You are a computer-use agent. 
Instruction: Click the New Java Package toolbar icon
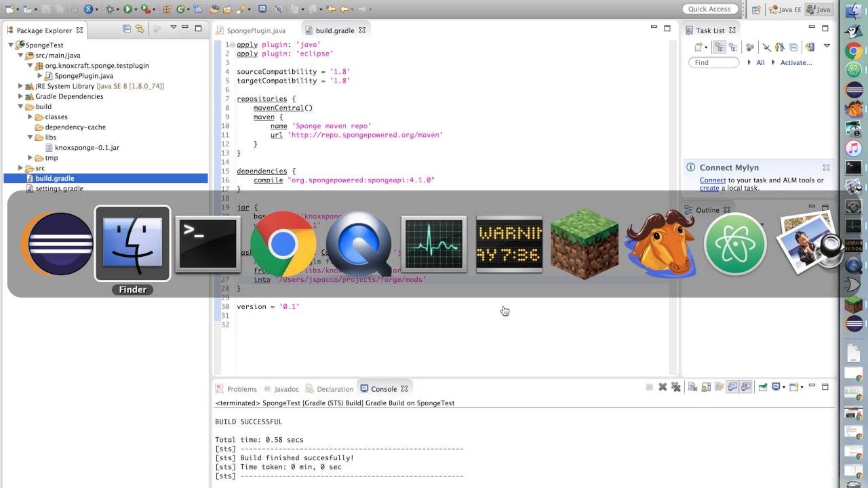(x=166, y=9)
